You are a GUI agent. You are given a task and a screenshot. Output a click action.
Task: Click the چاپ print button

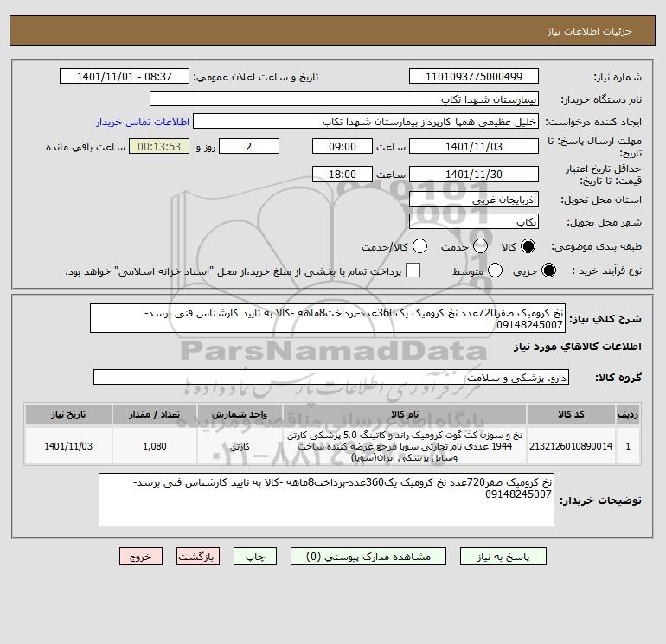[x=255, y=557]
